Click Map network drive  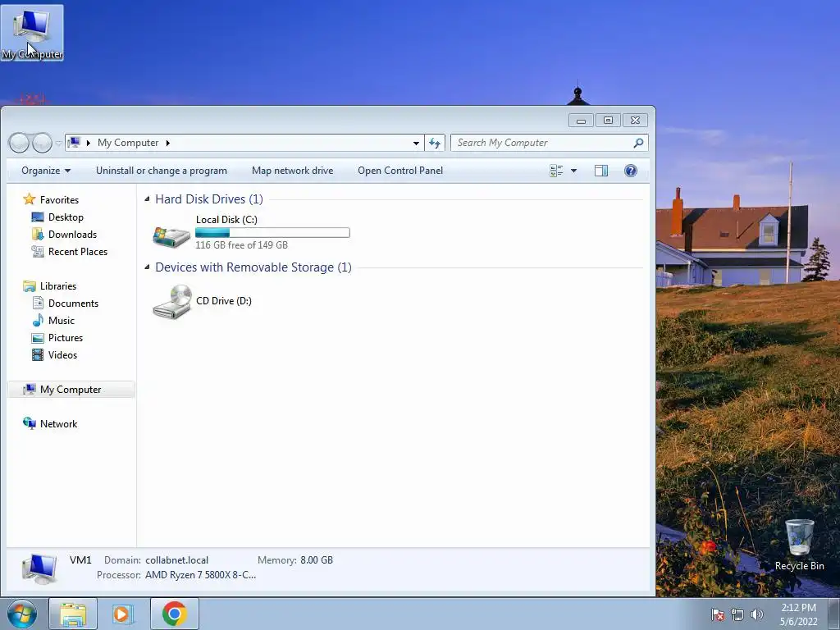[293, 171]
